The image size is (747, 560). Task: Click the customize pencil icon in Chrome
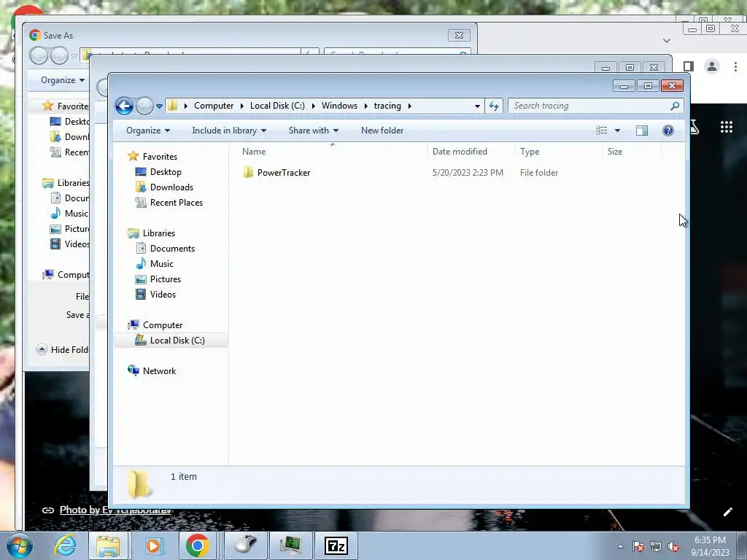(727, 512)
